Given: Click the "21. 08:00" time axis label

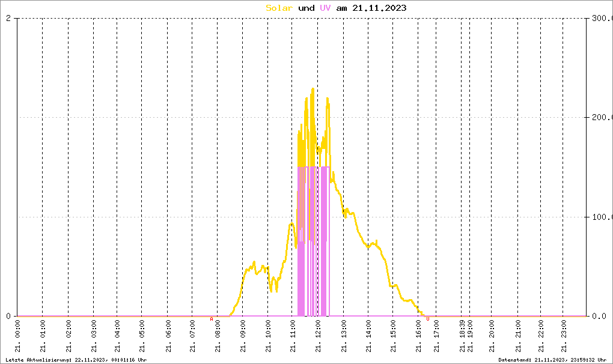Looking at the screenshot, I should coord(218,336).
